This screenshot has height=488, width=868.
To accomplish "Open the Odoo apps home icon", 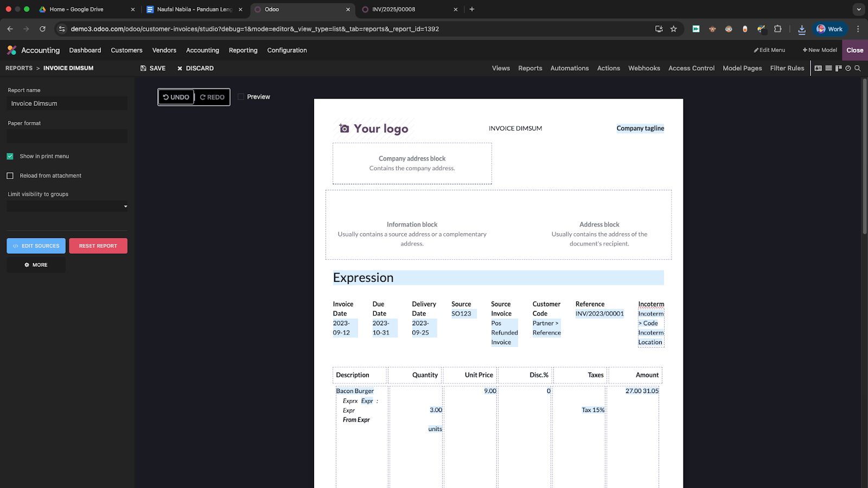I will pyautogui.click(x=11, y=50).
